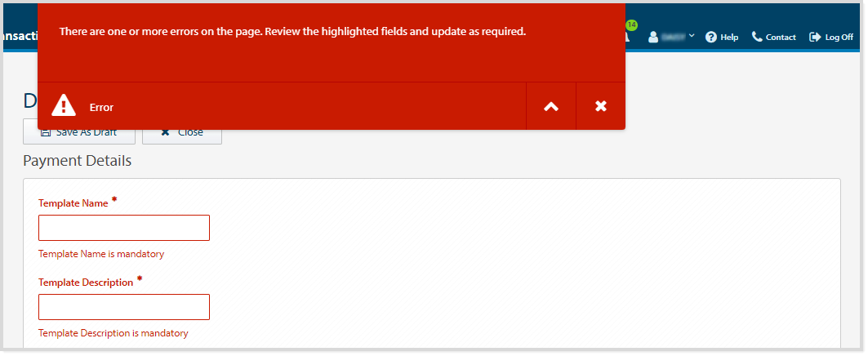
Task: Click the Error label in the banner
Action: (x=101, y=107)
